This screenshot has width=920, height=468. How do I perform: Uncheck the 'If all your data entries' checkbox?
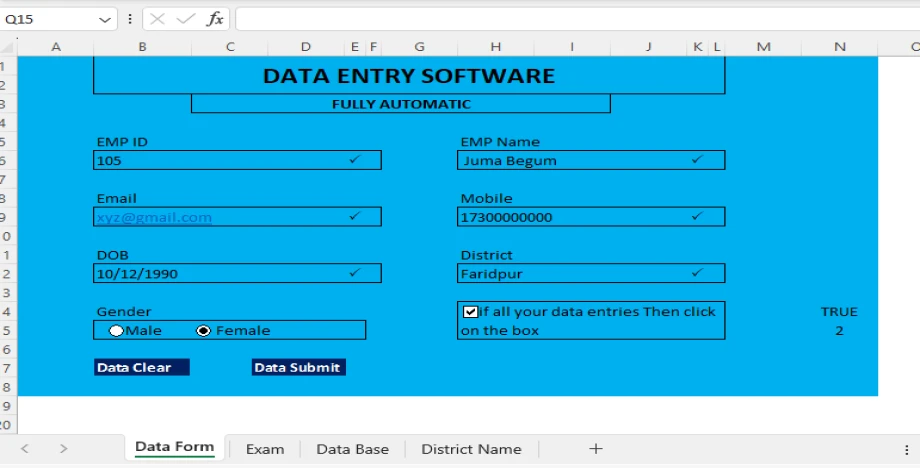tap(470, 312)
